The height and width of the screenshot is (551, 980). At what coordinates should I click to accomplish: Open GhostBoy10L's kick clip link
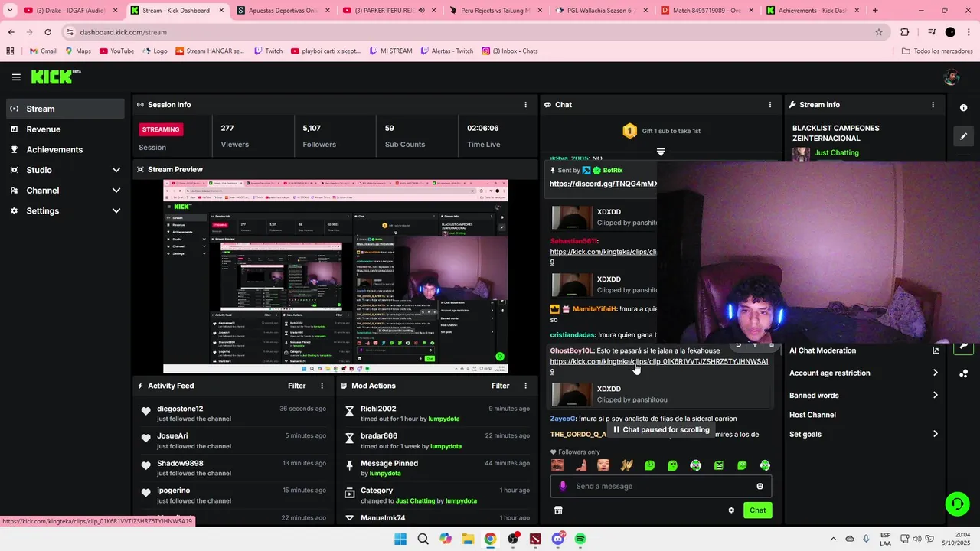point(658,367)
